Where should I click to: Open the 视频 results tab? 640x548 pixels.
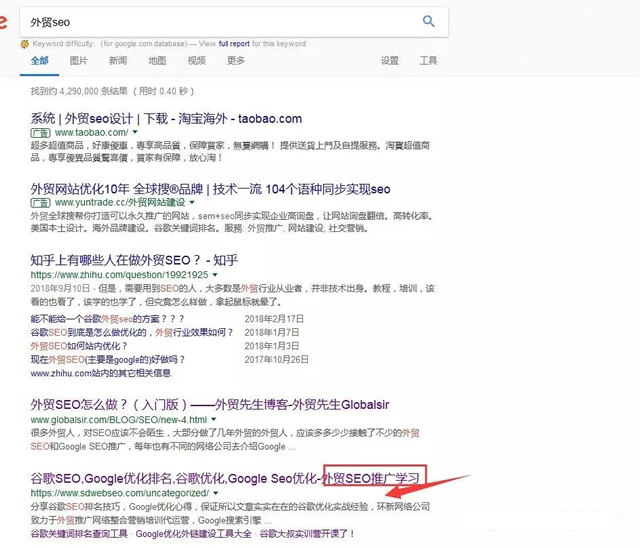click(x=196, y=61)
